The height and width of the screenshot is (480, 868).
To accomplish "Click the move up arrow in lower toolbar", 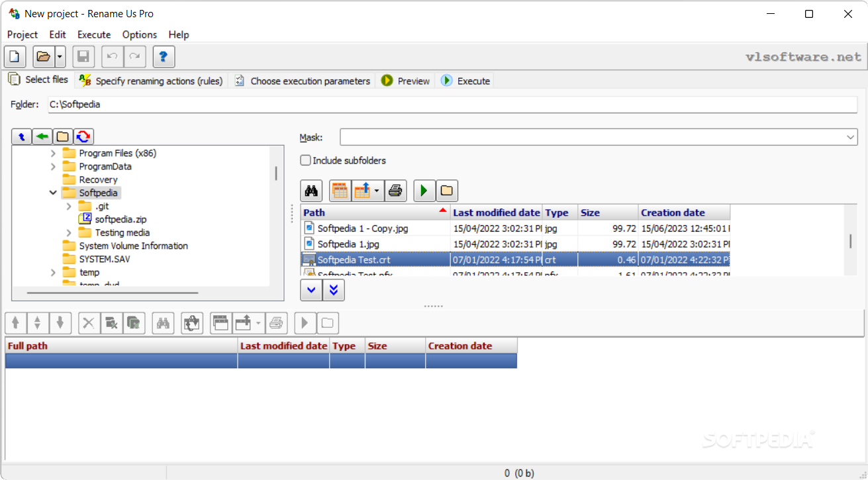I will tap(16, 323).
